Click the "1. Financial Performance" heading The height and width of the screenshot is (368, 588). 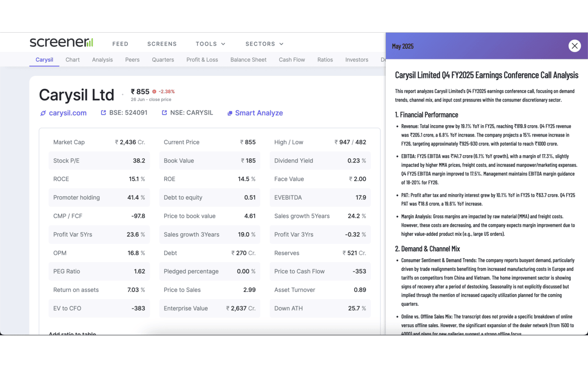point(427,115)
